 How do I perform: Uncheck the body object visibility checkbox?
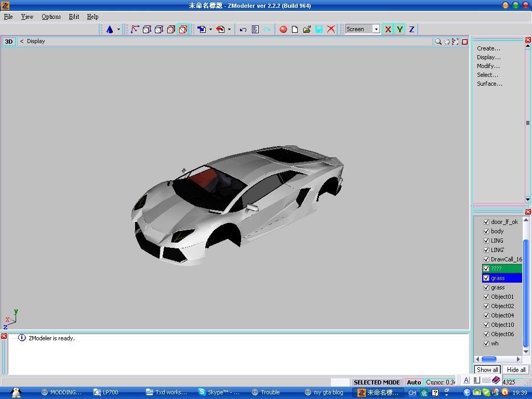pyautogui.click(x=486, y=231)
